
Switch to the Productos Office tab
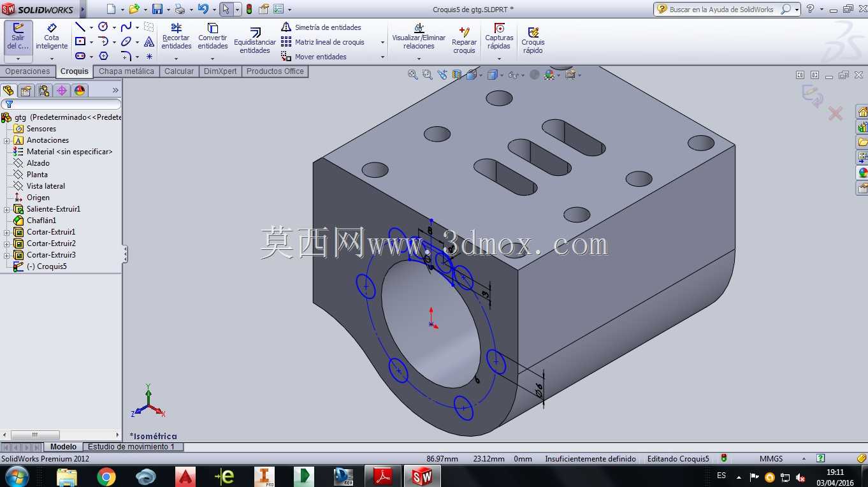275,71
